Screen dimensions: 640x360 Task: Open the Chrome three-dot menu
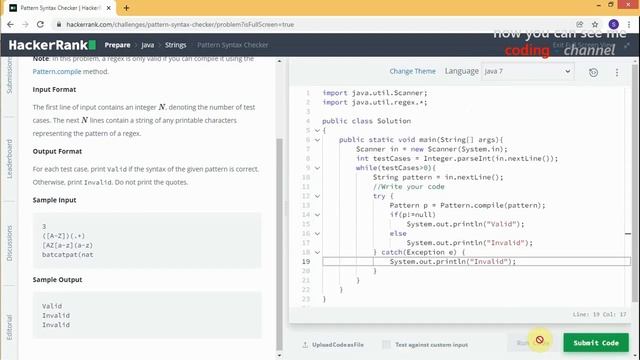tap(629, 24)
